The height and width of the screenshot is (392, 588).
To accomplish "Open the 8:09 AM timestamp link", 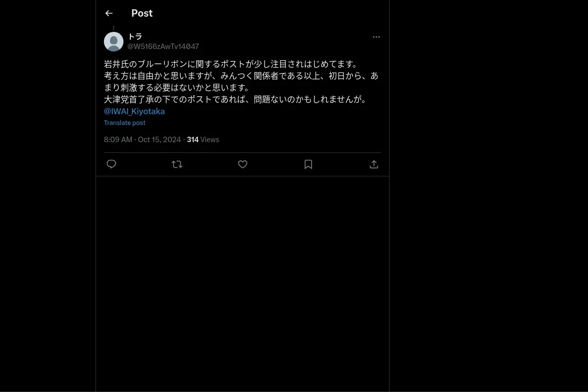I will pos(118,140).
